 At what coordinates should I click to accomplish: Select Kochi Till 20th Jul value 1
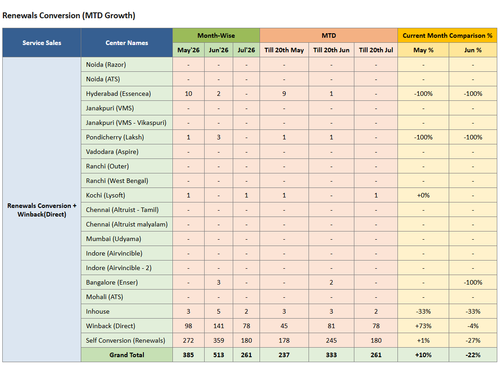[376, 195]
